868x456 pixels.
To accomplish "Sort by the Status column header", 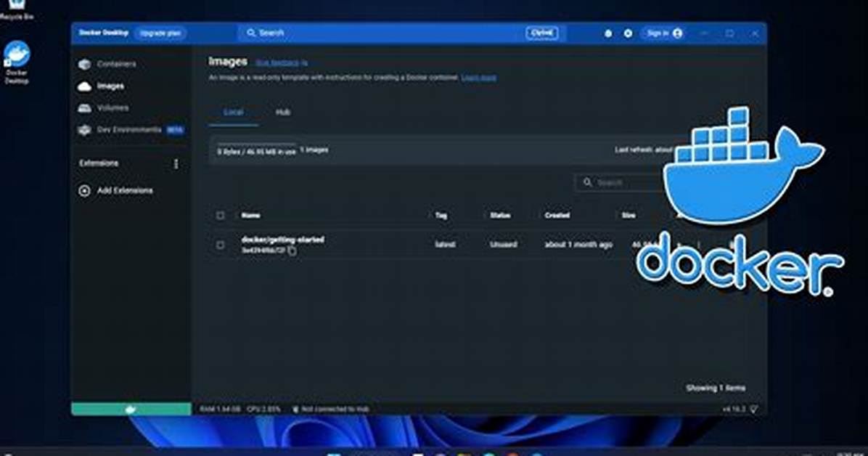I will pos(501,216).
